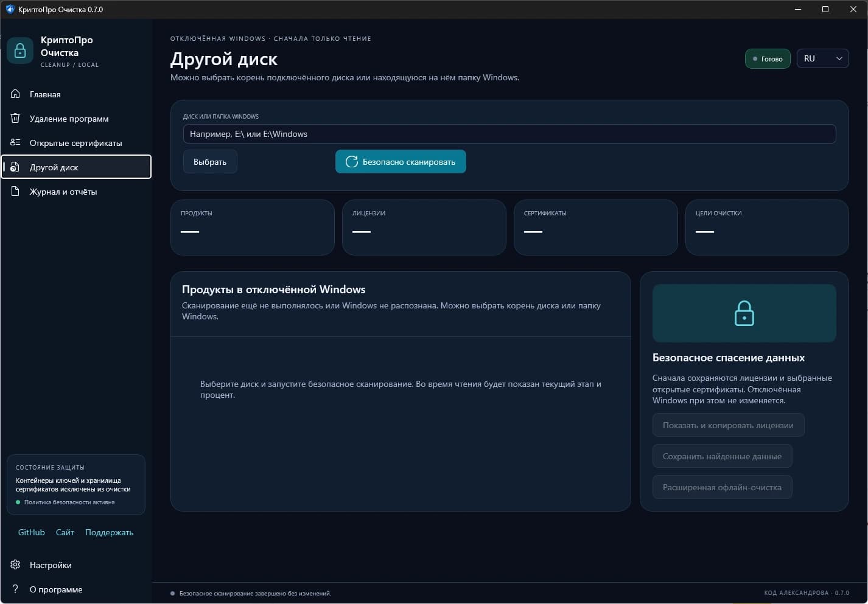Click the refresh icon in Безопасно сканировать button
Image resolution: width=868 pixels, height=604 pixels.
click(352, 162)
